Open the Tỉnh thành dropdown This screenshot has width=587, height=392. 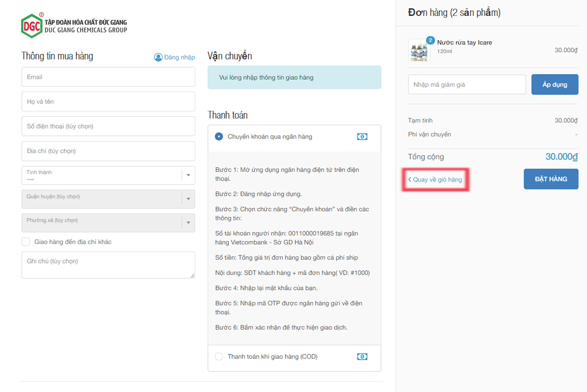click(108, 175)
